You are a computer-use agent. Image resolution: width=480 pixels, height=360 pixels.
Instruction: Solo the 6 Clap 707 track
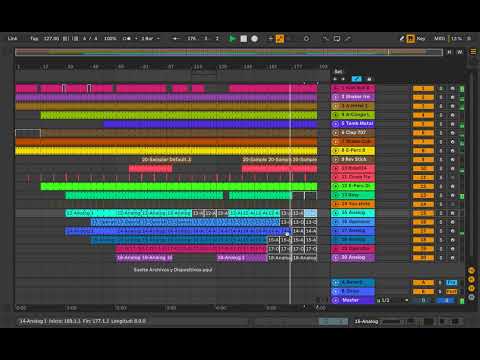(441, 133)
